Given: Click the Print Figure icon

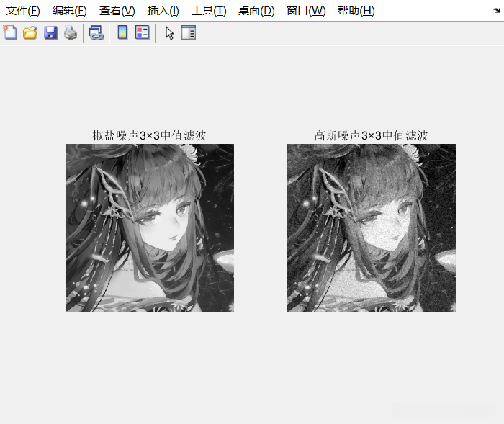Looking at the screenshot, I should pyautogui.click(x=71, y=33).
